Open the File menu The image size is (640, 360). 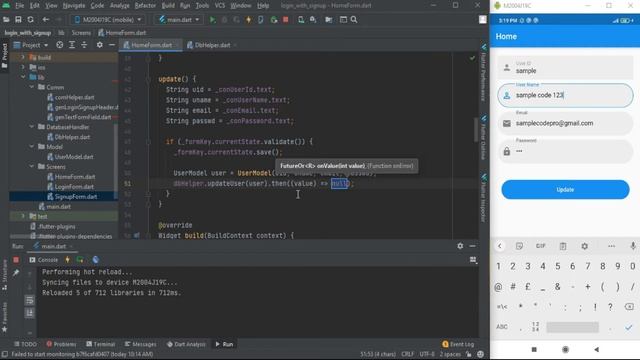click(x=20, y=6)
